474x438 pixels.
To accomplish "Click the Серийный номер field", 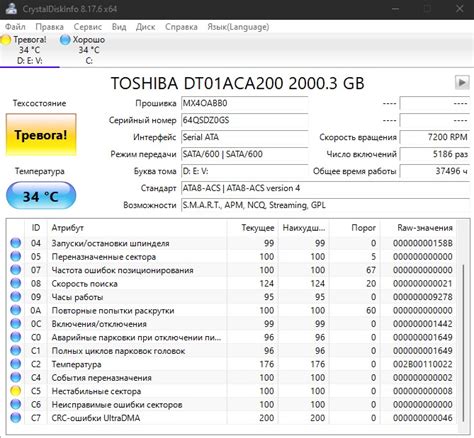I will pyautogui.click(x=244, y=120).
